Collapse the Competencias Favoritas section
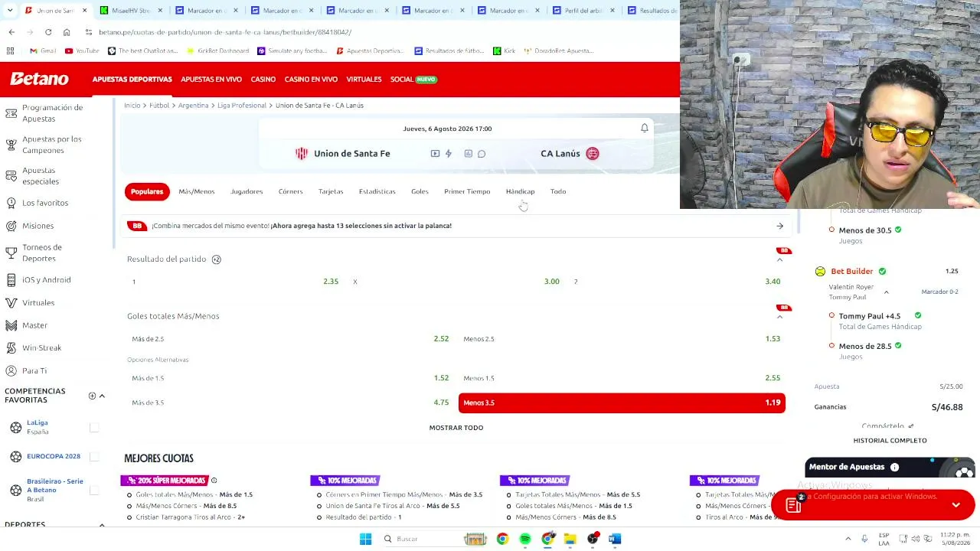 pyautogui.click(x=102, y=396)
